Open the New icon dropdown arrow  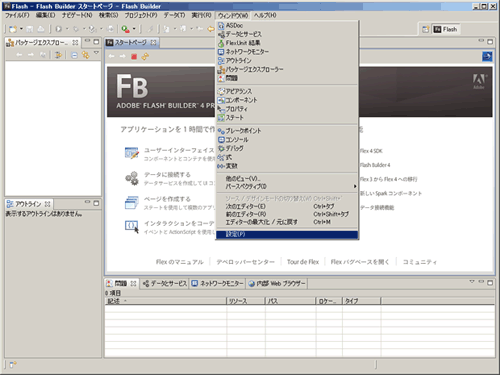click(21, 29)
